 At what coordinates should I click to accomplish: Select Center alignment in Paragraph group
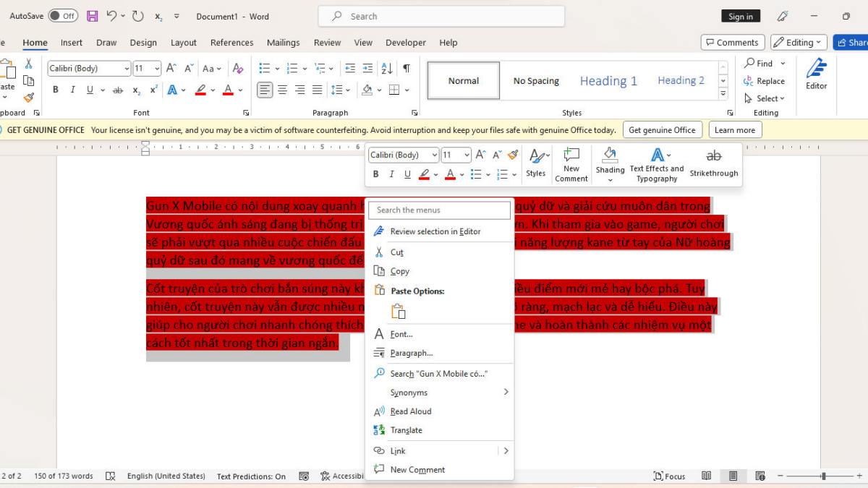(282, 90)
